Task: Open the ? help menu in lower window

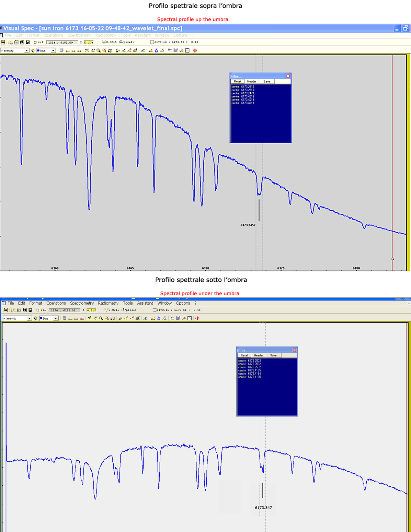Action: pyautogui.click(x=195, y=303)
